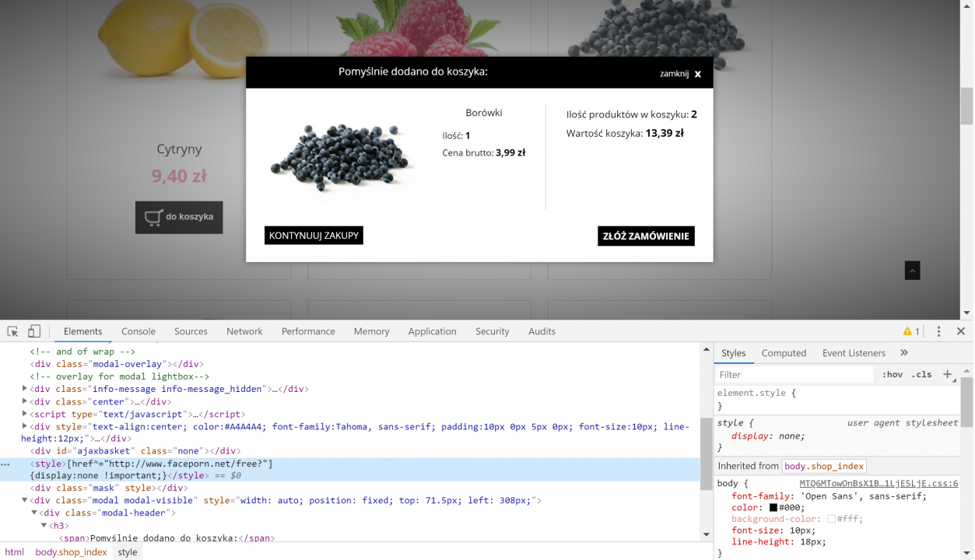The image size is (975, 560).
Task: Open the Security tab
Action: coord(493,331)
